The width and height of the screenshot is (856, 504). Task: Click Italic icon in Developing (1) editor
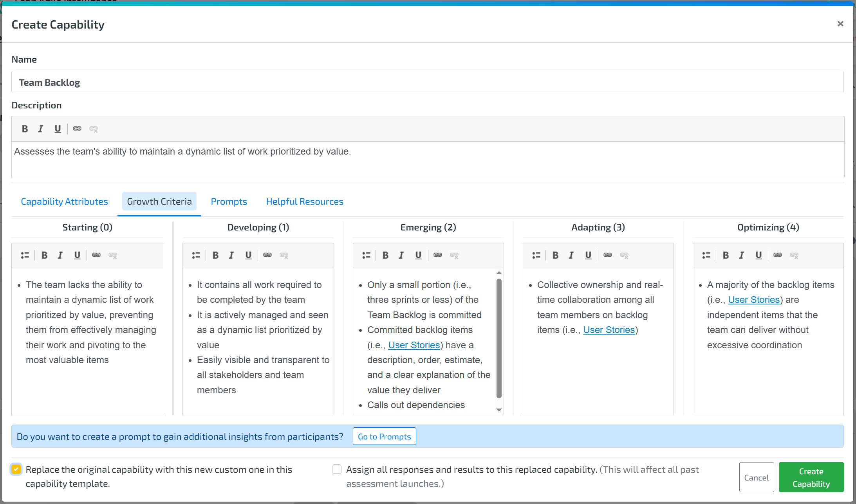[x=231, y=255]
